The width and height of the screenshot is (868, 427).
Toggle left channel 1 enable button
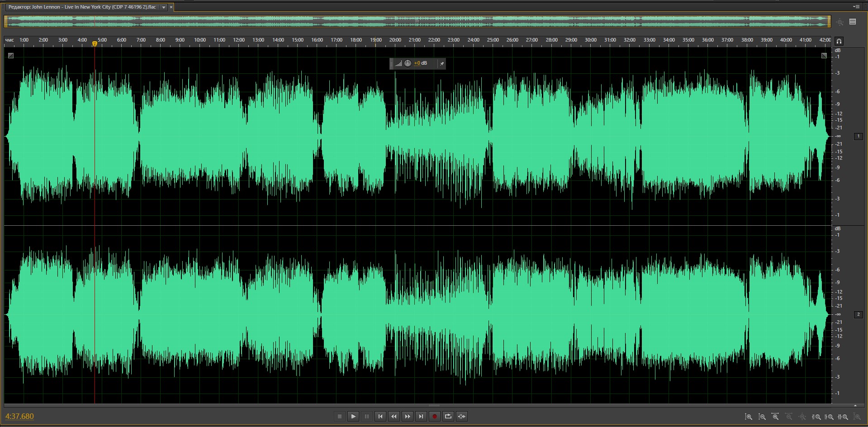(x=858, y=136)
